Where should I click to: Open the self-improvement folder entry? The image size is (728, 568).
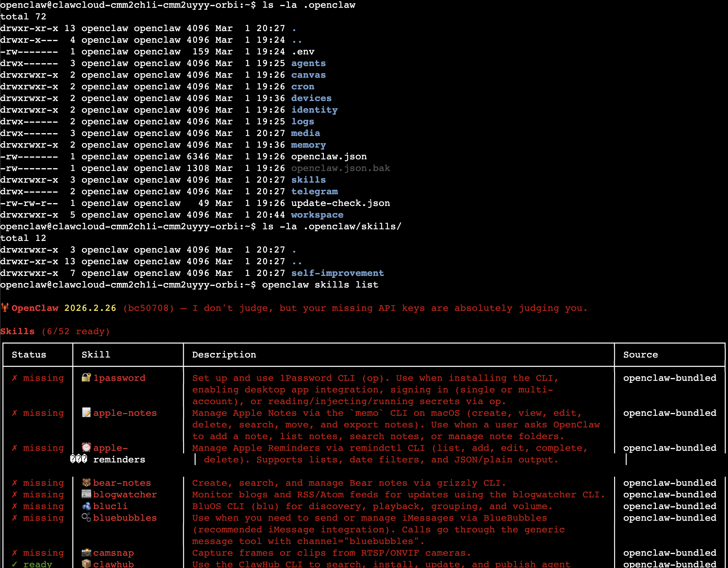337,273
